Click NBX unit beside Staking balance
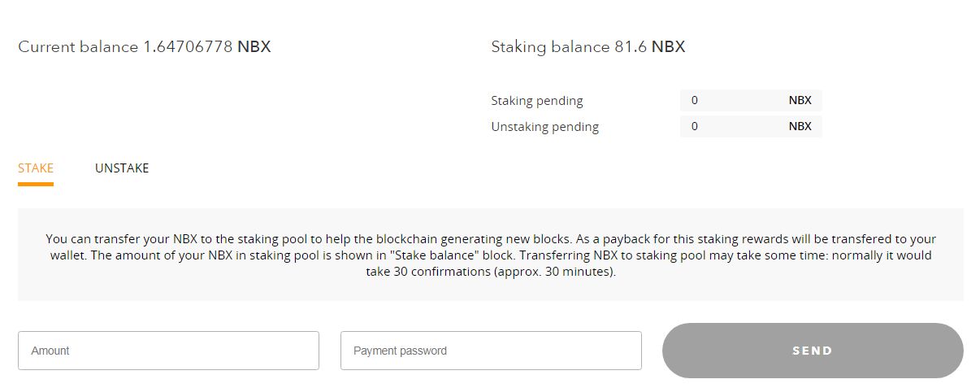 pyautogui.click(x=669, y=47)
